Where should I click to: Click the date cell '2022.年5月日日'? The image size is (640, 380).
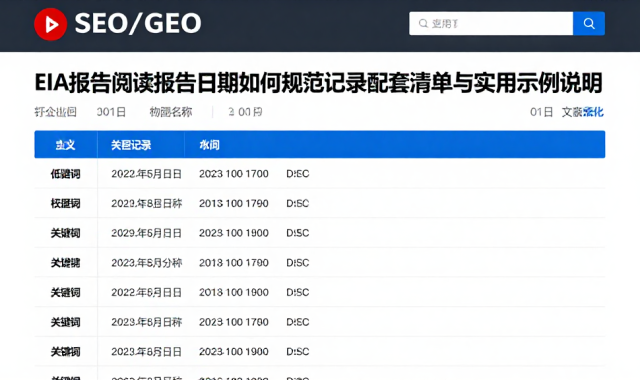tap(146, 174)
